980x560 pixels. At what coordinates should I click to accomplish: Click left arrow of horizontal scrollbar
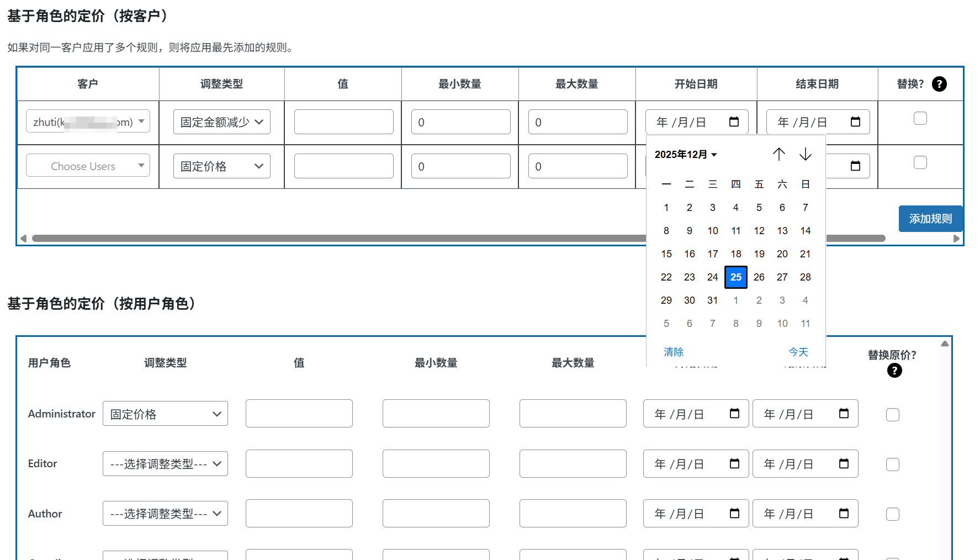point(23,239)
